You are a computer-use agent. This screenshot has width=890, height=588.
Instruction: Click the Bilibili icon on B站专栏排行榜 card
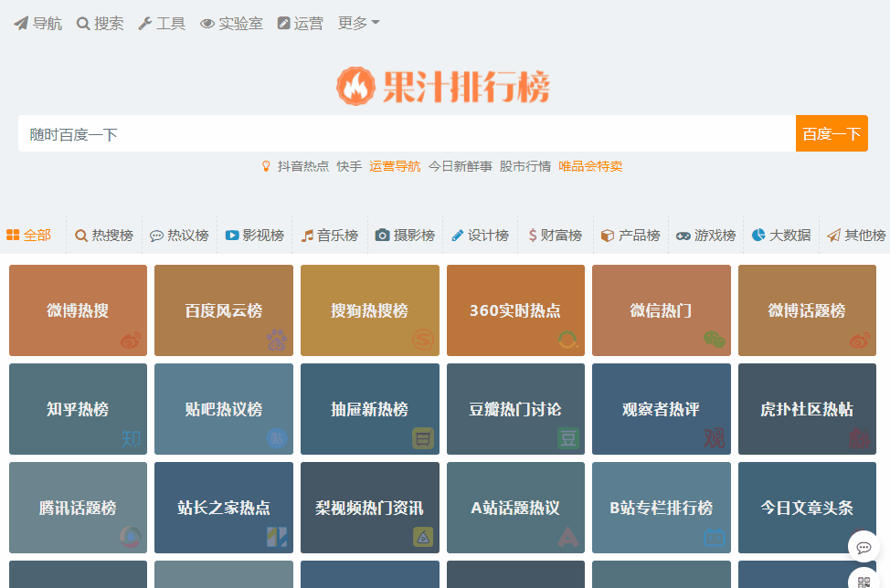point(715,536)
